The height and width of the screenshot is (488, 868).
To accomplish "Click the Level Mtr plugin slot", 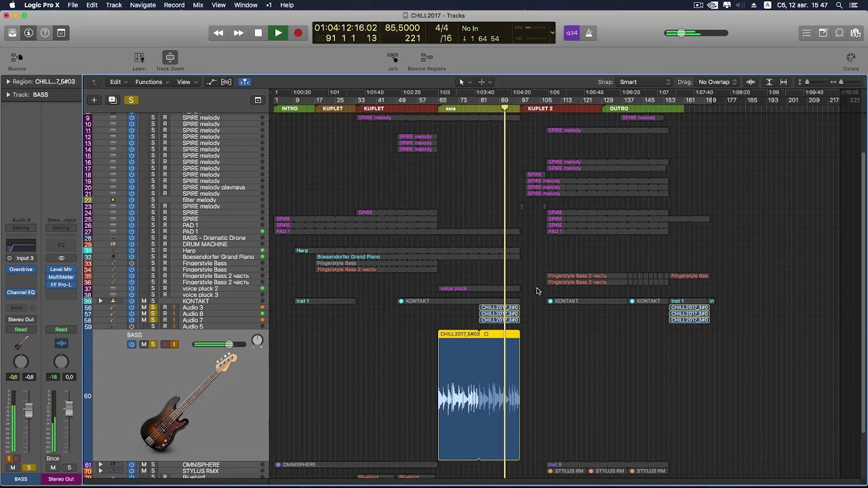I will (x=61, y=270).
